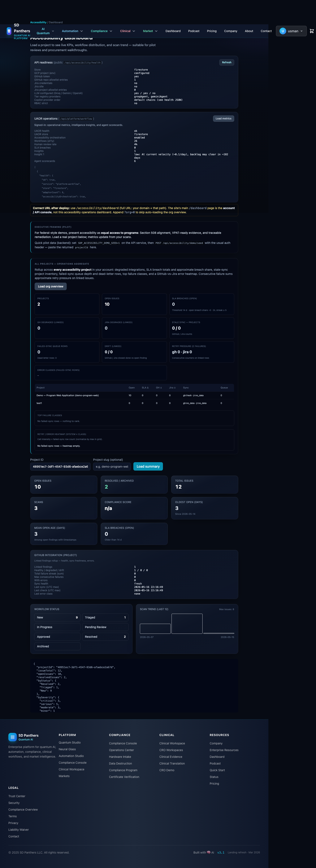
Task: Click the Sync column header
Action: 186,388
